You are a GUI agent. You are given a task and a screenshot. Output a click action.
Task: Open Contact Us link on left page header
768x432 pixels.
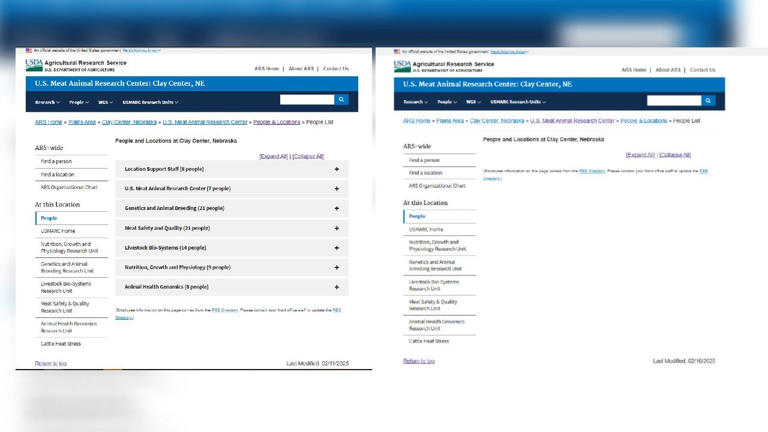click(x=336, y=69)
